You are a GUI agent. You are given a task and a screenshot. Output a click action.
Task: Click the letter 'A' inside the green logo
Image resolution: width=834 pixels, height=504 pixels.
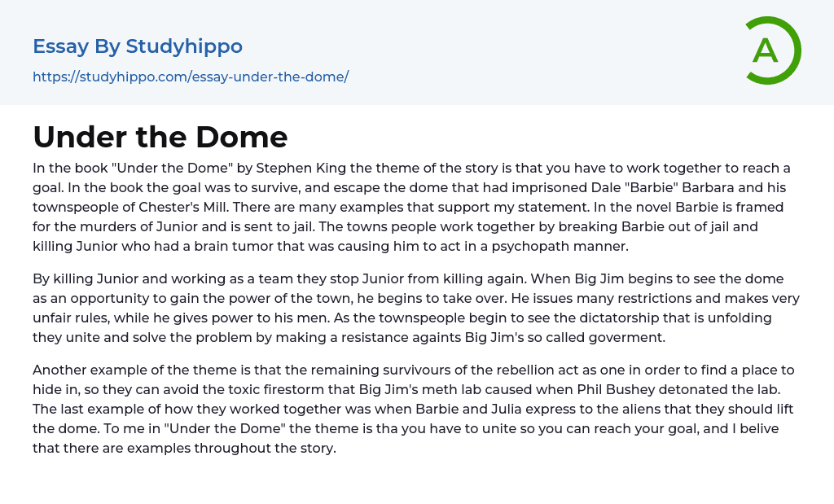(x=765, y=50)
